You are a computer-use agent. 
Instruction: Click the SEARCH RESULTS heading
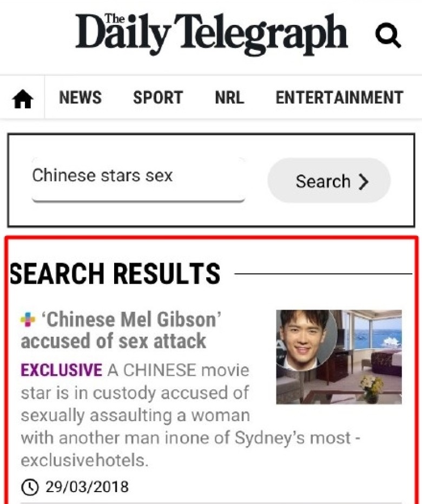(x=115, y=273)
